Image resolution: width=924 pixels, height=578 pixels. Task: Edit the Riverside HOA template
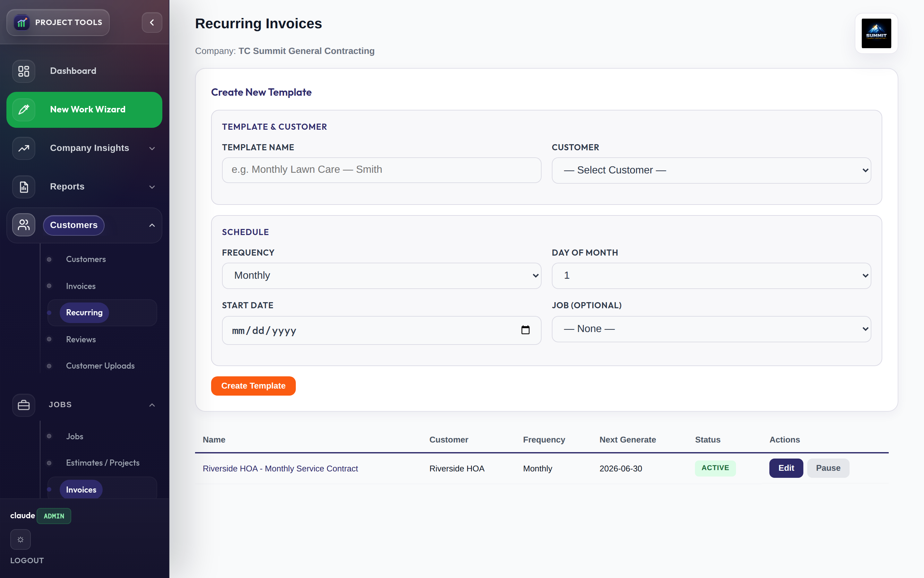(x=786, y=468)
